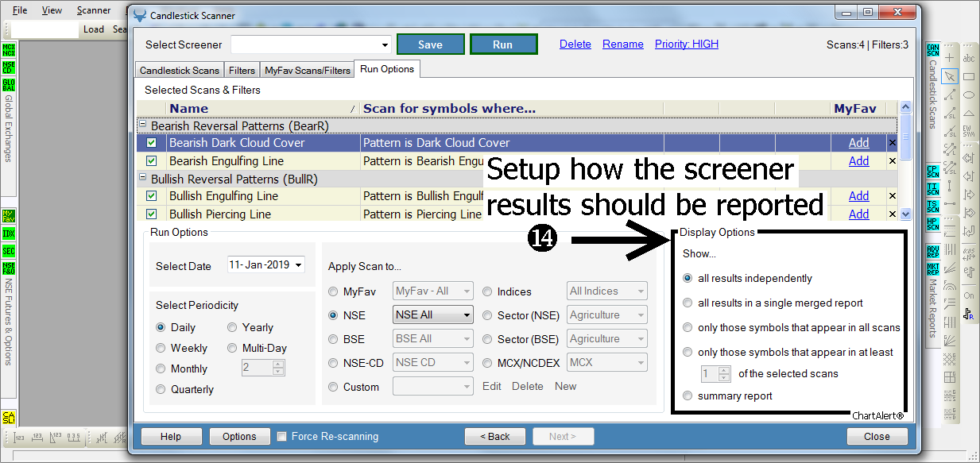
Task: Open the TS SCN scanner icon
Action: (933, 206)
